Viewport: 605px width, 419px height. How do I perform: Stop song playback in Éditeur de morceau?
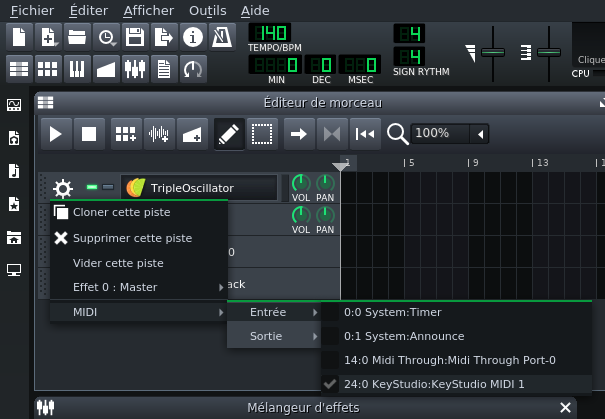[x=89, y=134]
